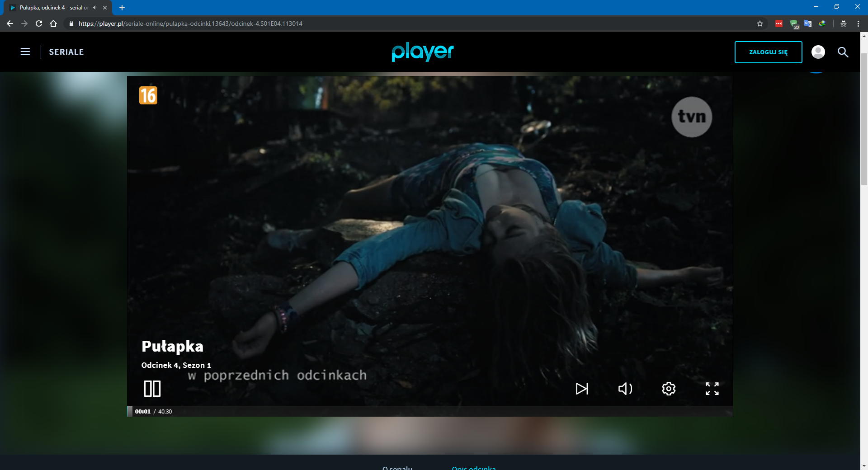Open video settings gear

point(669,389)
